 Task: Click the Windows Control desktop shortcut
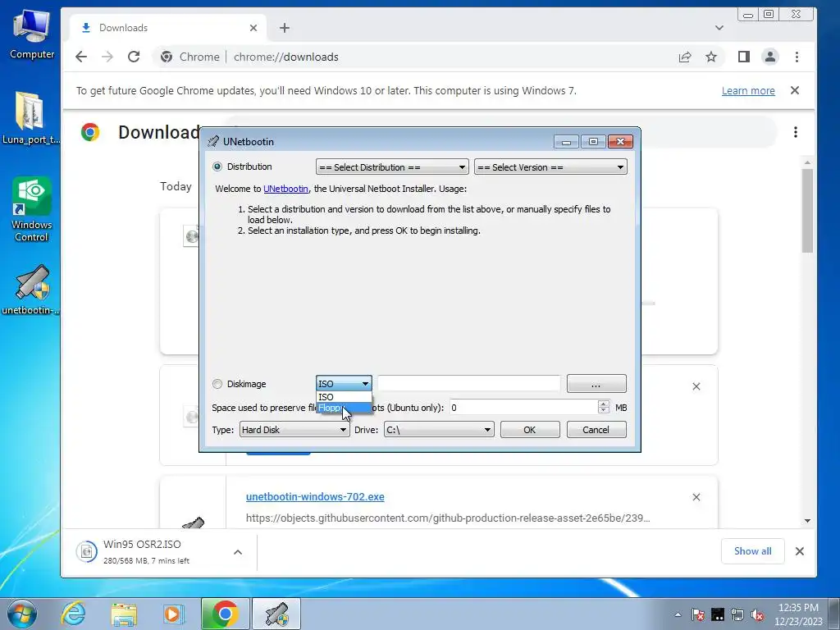click(32, 209)
